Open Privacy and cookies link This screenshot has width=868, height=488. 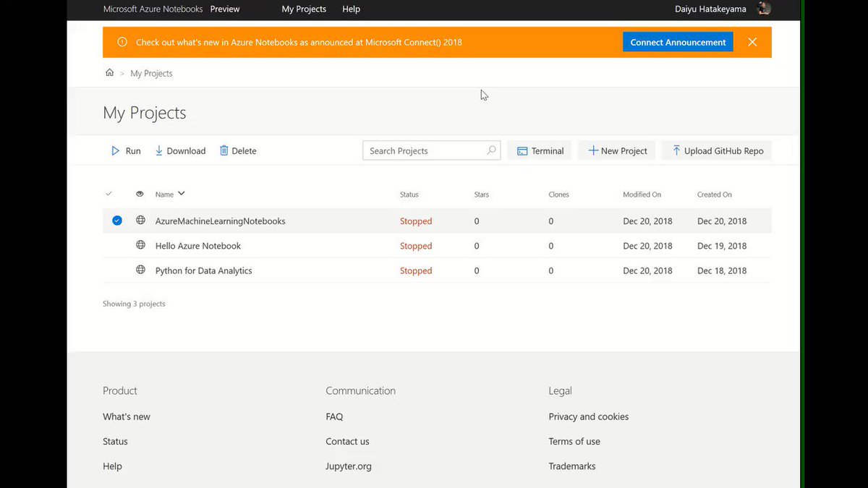coord(589,416)
